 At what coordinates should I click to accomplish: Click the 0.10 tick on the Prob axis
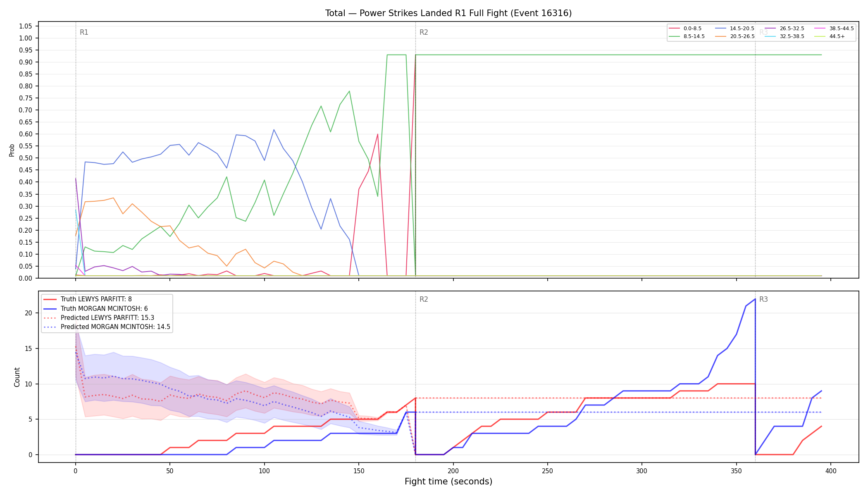pos(25,254)
